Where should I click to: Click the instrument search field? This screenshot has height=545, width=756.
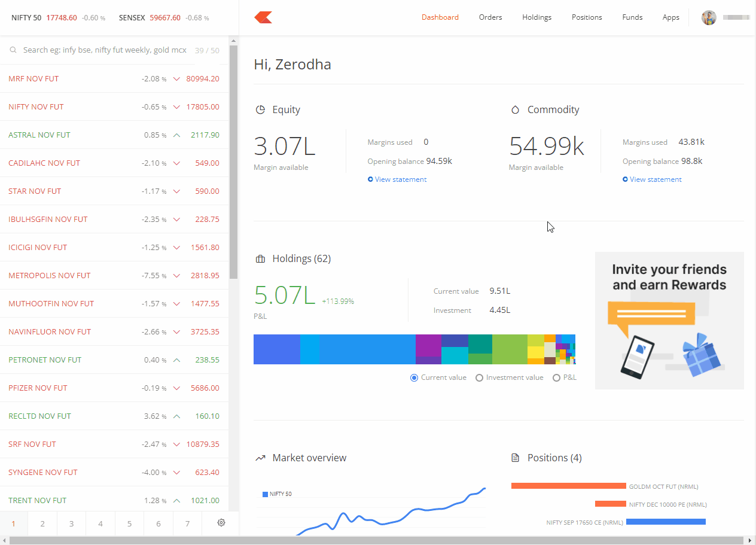click(105, 50)
